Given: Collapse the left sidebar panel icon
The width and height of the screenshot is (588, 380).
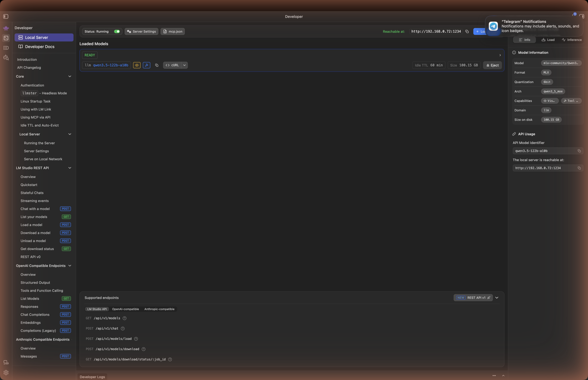Looking at the screenshot, I should [6, 17].
